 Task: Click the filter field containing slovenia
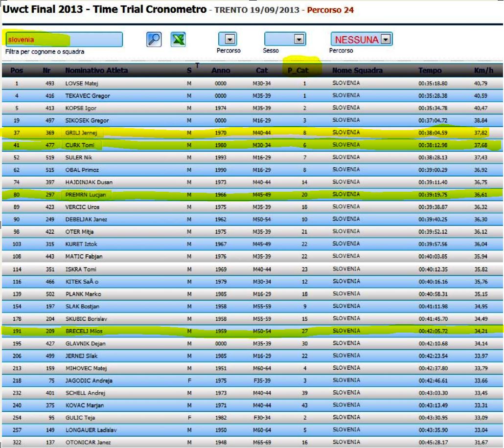pos(64,40)
